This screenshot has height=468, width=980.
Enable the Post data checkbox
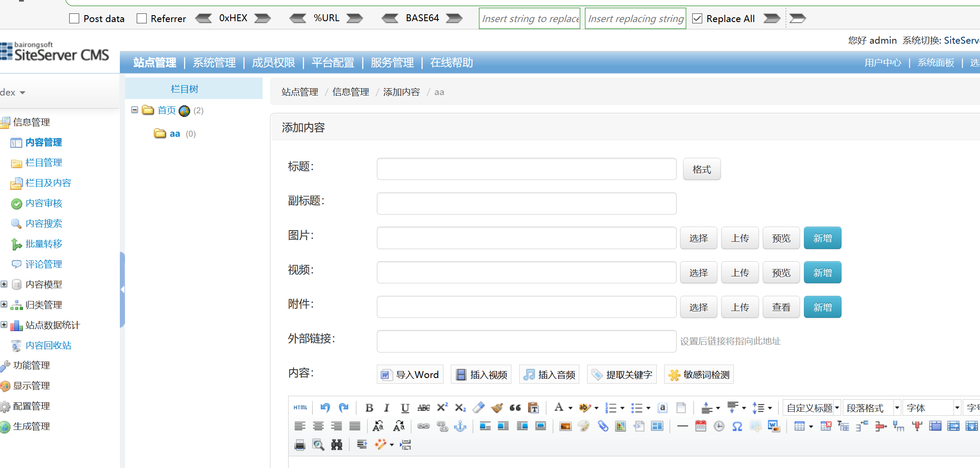(74, 19)
